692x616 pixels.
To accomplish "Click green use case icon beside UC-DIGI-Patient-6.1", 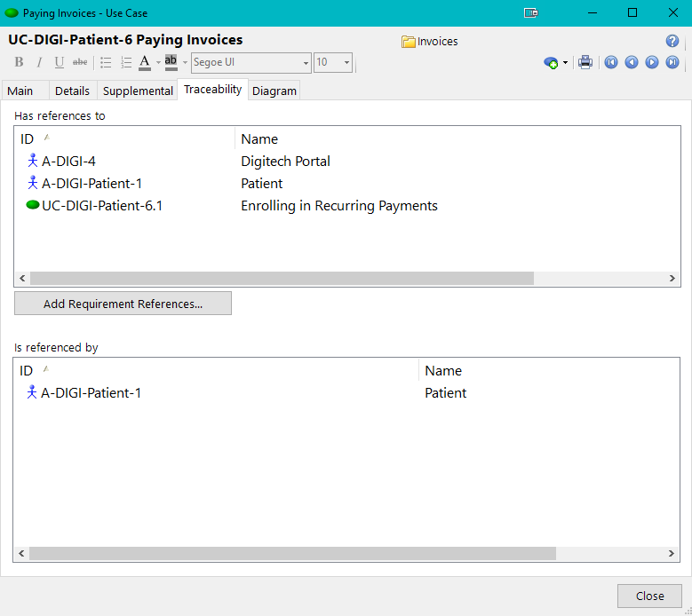I will [33, 205].
